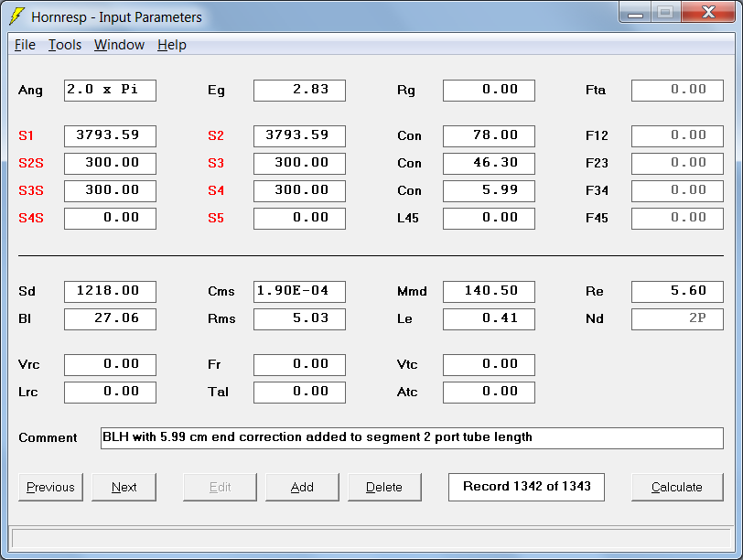Select the Le field showing 0.41
743x560 pixels.
[x=489, y=319]
